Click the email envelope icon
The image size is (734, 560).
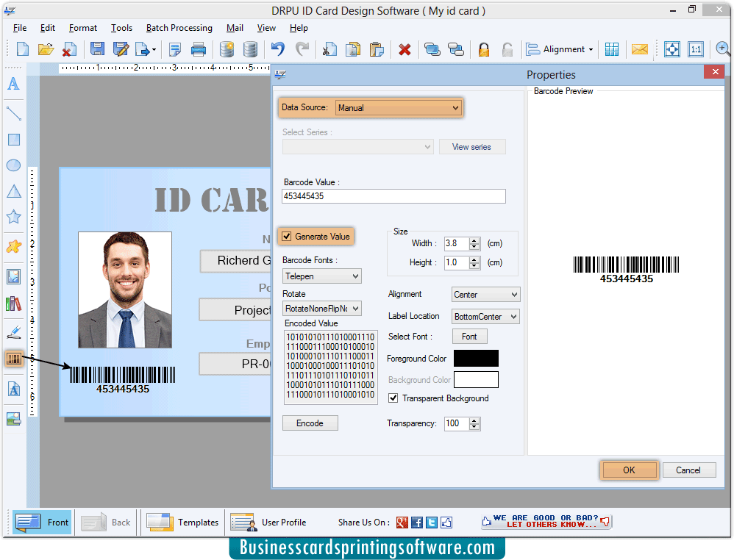click(x=639, y=49)
